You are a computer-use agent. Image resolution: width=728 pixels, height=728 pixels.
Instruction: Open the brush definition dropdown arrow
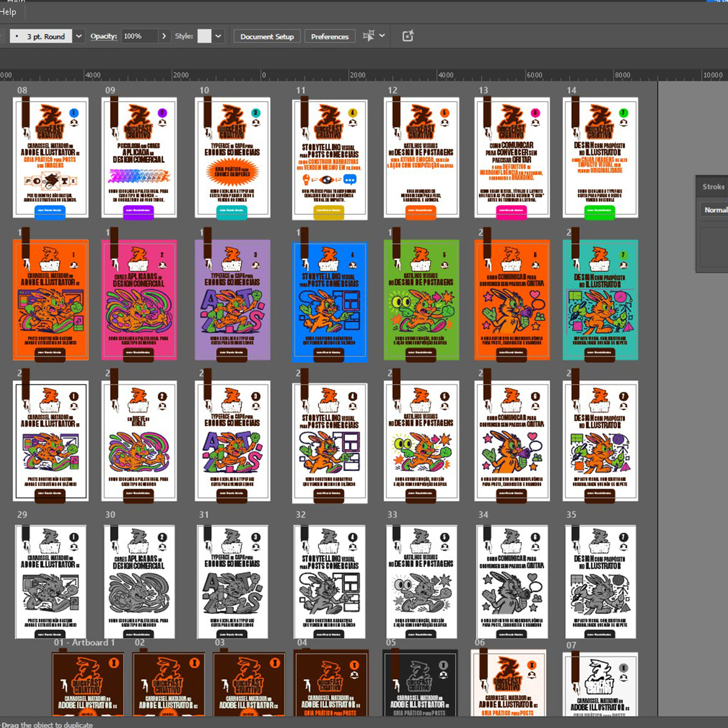pos(79,36)
